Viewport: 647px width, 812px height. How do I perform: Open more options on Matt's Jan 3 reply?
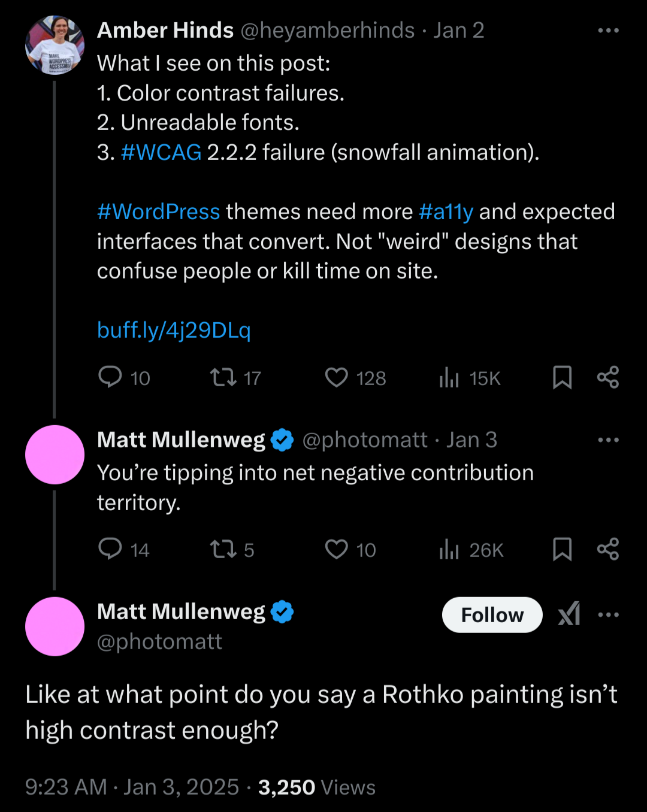click(x=608, y=440)
